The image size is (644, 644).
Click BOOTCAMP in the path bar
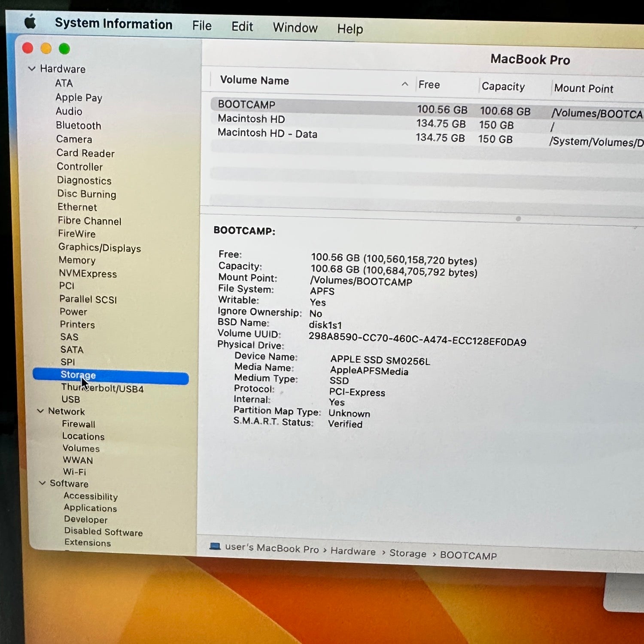[468, 556]
